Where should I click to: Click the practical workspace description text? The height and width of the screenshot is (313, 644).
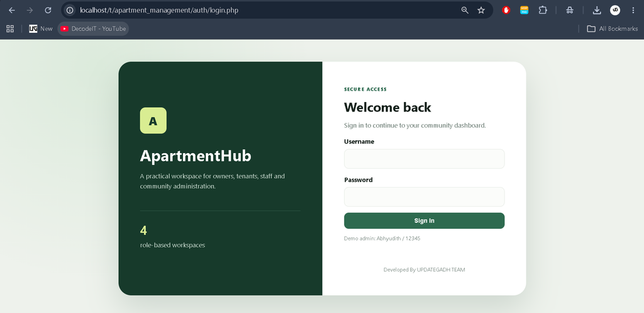coord(213,181)
